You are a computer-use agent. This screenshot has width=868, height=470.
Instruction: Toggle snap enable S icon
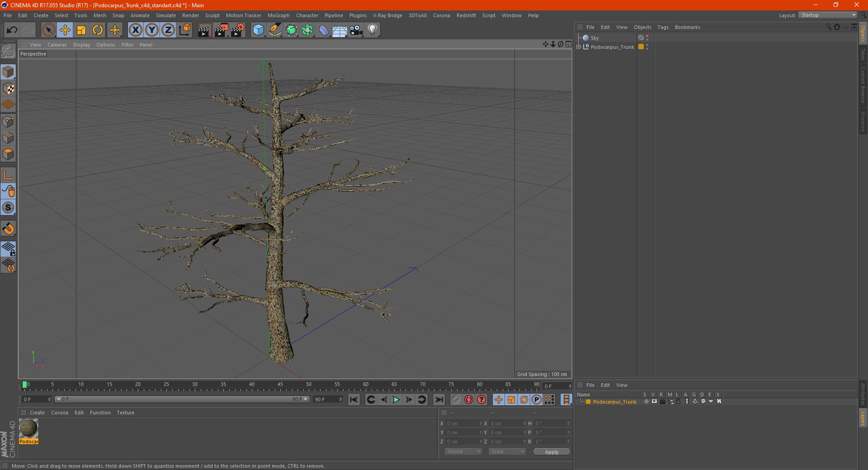[x=8, y=207]
